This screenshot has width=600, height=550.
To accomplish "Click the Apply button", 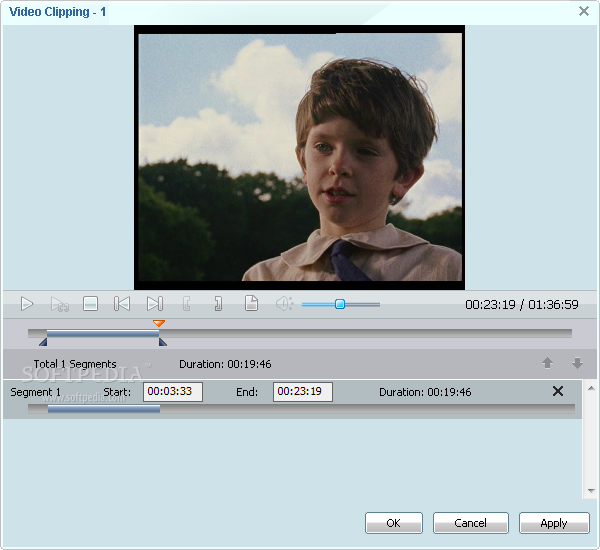I will (x=554, y=523).
